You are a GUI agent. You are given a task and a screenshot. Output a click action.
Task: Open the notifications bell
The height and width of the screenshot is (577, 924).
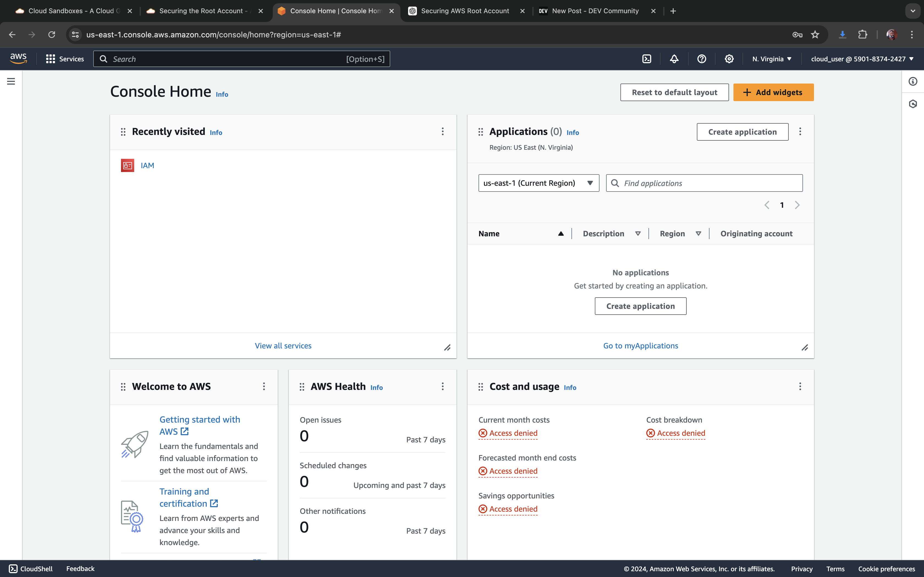(674, 59)
